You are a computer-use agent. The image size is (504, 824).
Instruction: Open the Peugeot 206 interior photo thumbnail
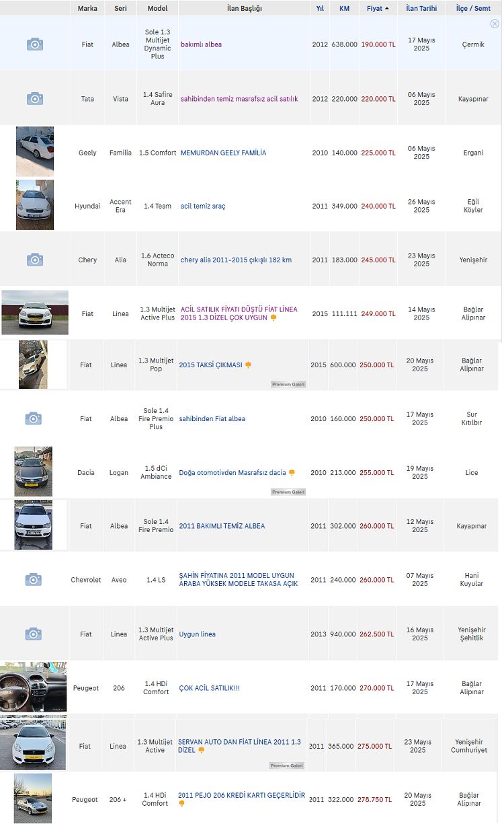coord(34,687)
